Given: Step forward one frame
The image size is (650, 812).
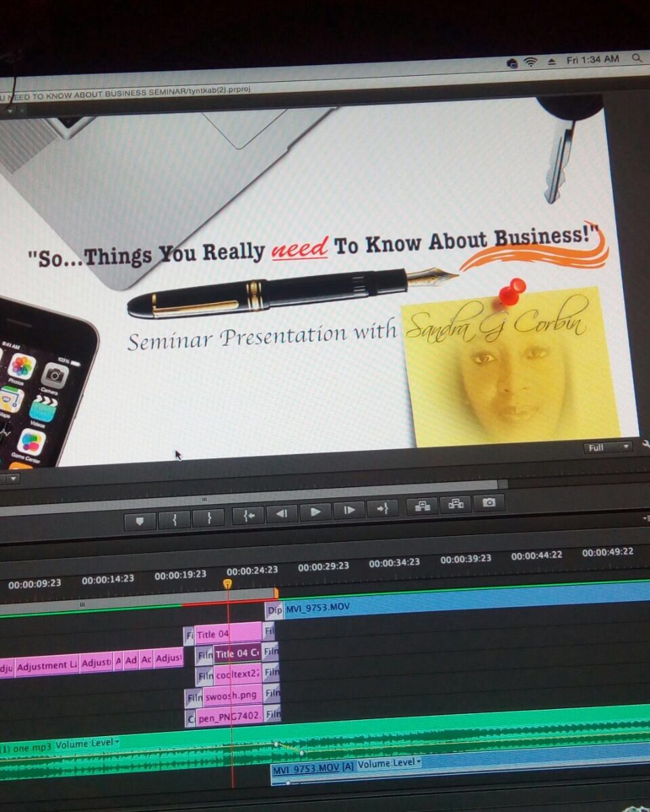Looking at the screenshot, I should [x=349, y=510].
